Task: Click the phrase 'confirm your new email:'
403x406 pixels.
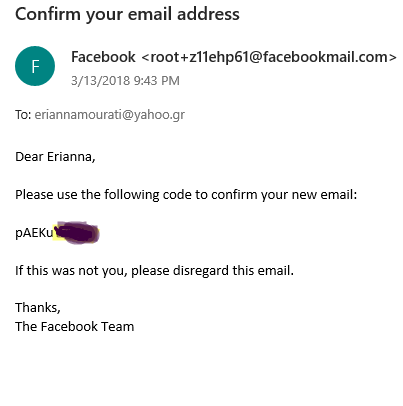Action: pyautogui.click(x=284, y=194)
